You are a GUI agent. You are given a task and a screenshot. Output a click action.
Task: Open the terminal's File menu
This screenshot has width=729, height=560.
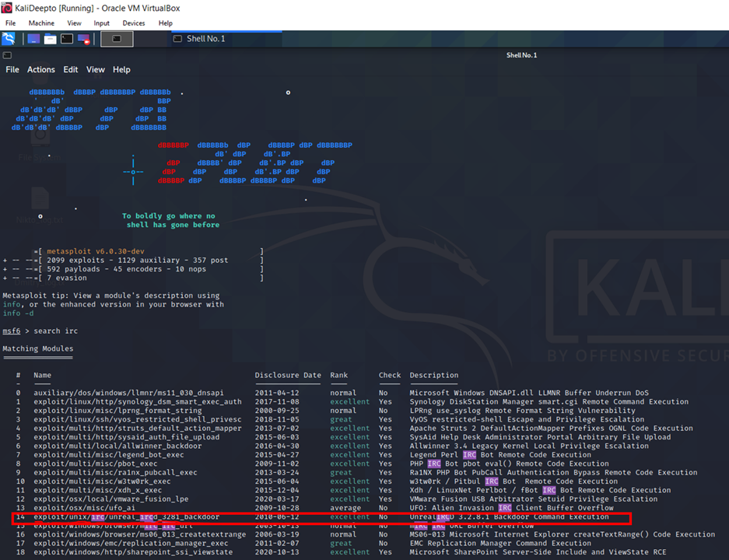12,70
